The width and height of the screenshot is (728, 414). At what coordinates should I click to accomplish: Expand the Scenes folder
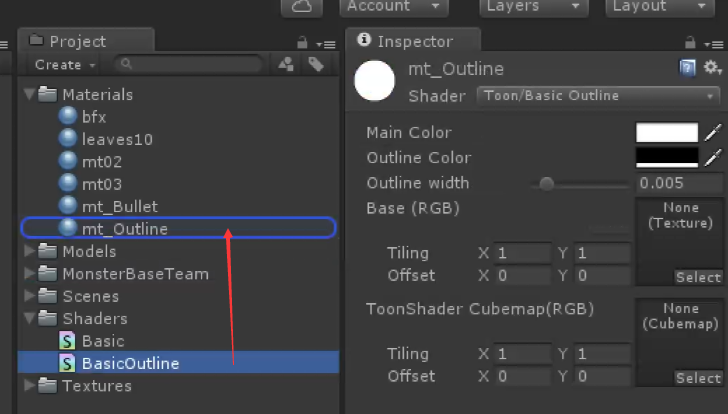tap(29, 296)
